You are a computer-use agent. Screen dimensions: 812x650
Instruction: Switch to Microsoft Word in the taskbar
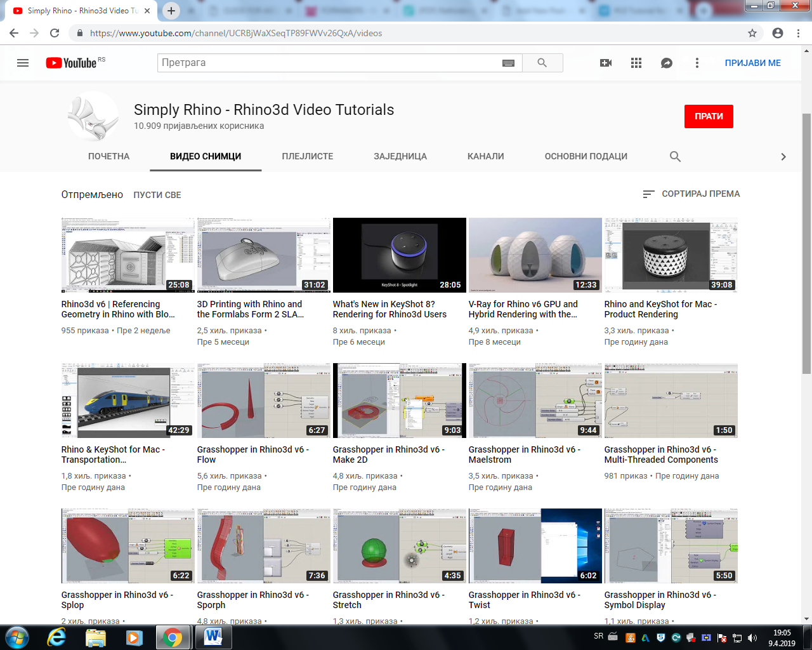click(x=213, y=637)
